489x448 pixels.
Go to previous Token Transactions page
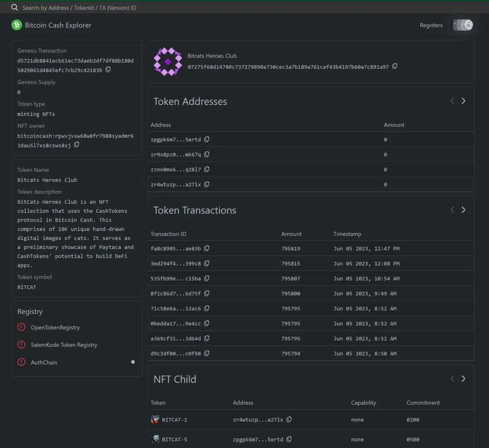point(452,210)
